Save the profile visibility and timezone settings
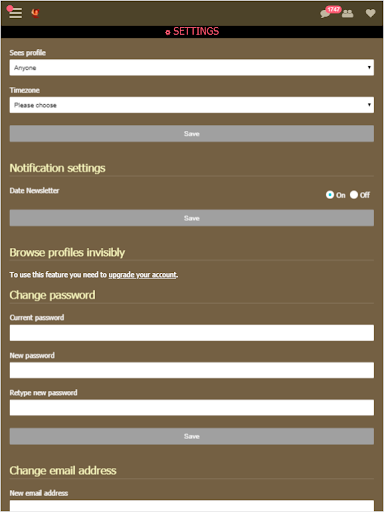Image resolution: width=384 pixels, height=512 pixels. tap(192, 134)
